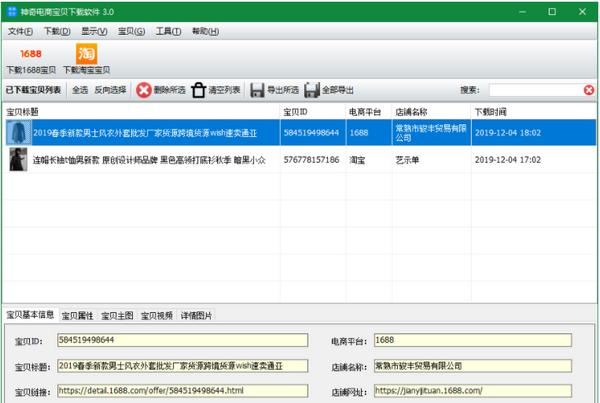Image resolution: width=600 pixels, height=403 pixels.
Task: Switch to the 宝贝主图 tab
Action: tap(117, 316)
